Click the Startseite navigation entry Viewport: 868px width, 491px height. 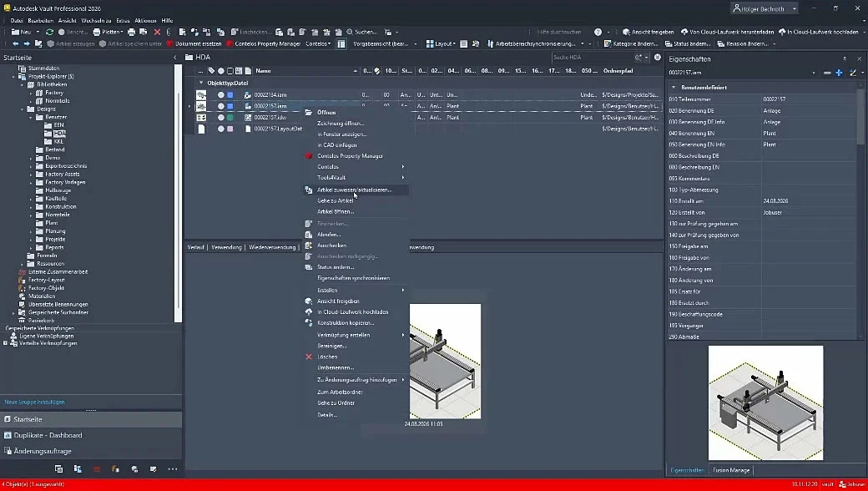pyautogui.click(x=91, y=419)
